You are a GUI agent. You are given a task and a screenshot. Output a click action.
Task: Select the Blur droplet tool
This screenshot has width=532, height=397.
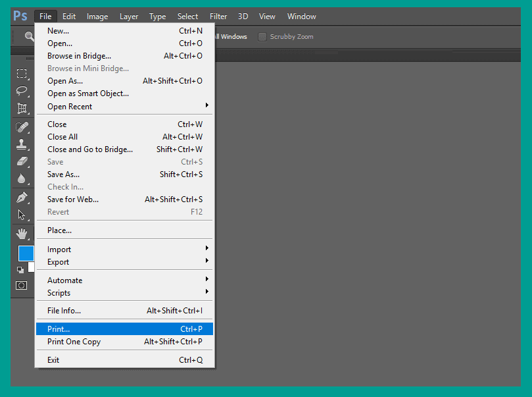tap(22, 178)
